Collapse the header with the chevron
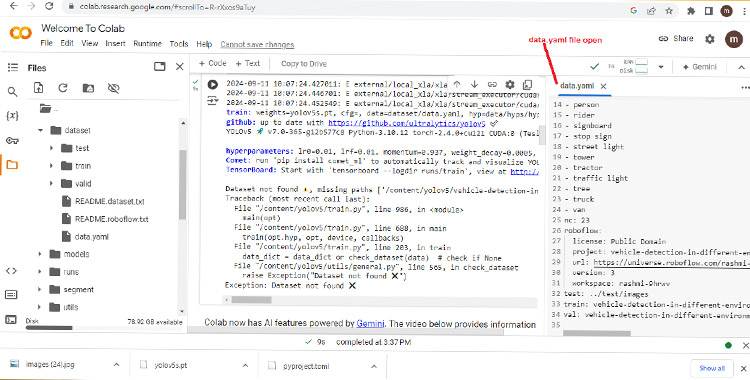750x380 pixels. pos(742,67)
